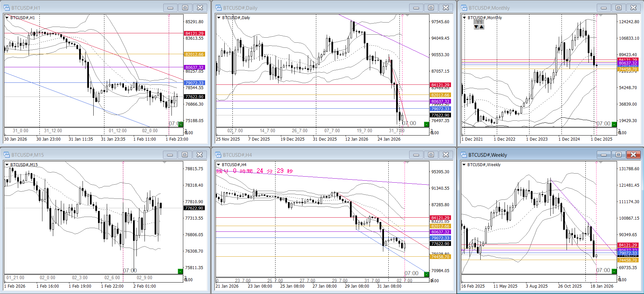Click the black 77622.90 price label on M15 chart

pyautogui.click(x=194, y=208)
